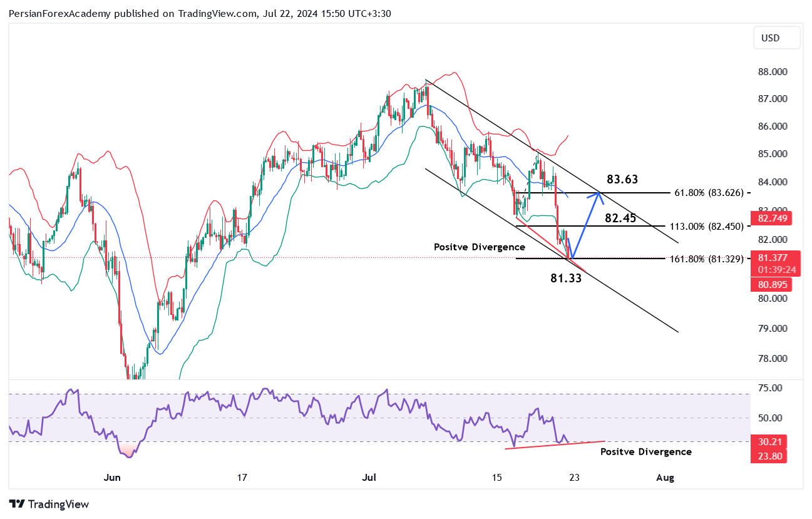The image size is (812, 519).
Task: Open the USD currency selector
Action: [777, 38]
